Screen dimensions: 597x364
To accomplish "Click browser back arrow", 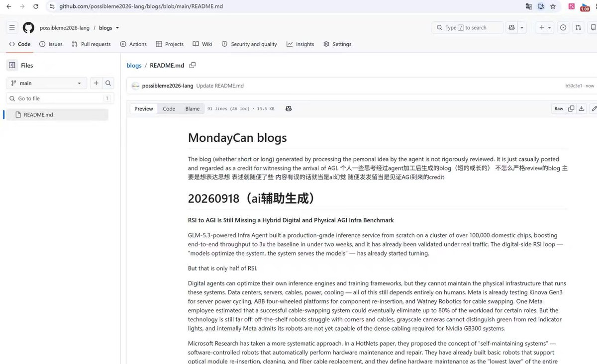I will pos(8,6).
